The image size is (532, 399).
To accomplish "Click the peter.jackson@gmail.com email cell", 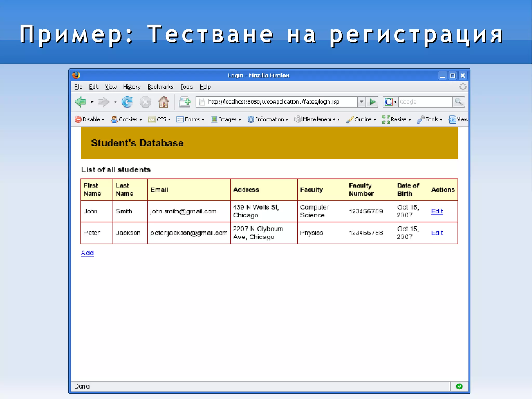I will coord(189,233).
